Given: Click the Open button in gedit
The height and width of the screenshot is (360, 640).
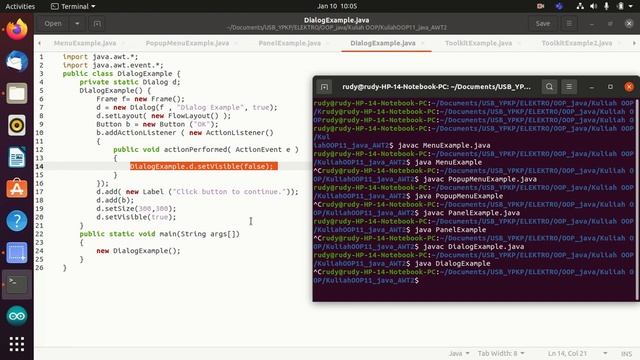Looking at the screenshot, I should [x=53, y=24].
